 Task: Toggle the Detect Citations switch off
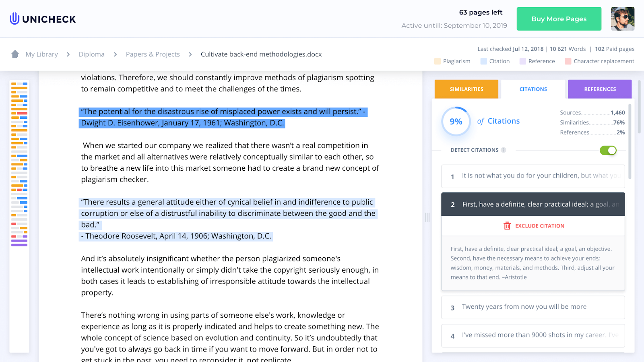pyautogui.click(x=608, y=150)
